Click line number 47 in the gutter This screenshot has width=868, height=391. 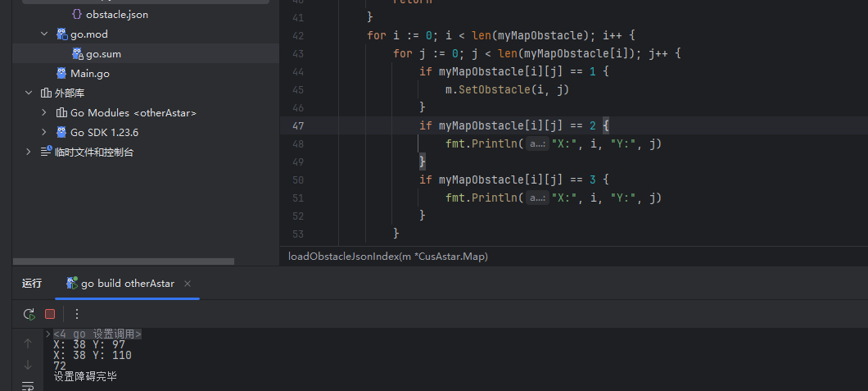tap(298, 125)
